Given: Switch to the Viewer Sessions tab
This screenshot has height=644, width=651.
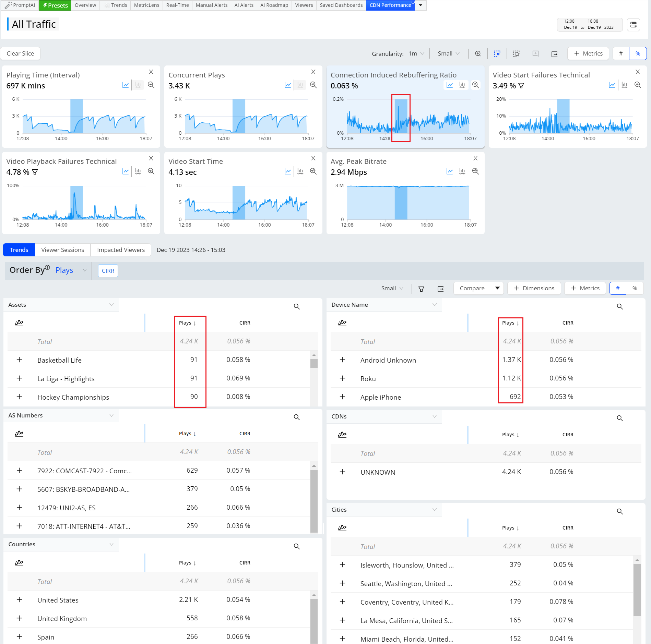Looking at the screenshot, I should pos(63,250).
